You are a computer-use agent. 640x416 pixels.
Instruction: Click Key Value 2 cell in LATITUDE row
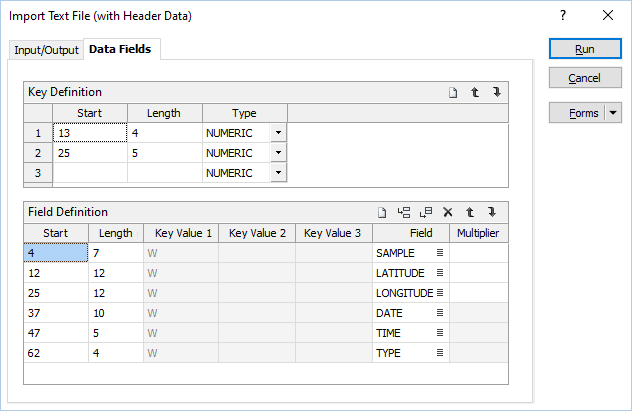tap(257, 273)
